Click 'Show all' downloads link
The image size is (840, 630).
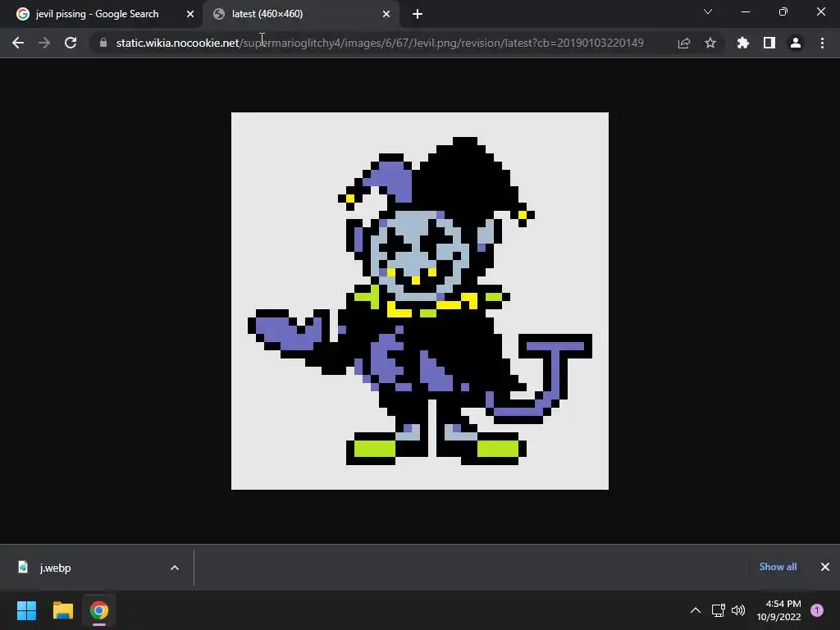pos(778,566)
